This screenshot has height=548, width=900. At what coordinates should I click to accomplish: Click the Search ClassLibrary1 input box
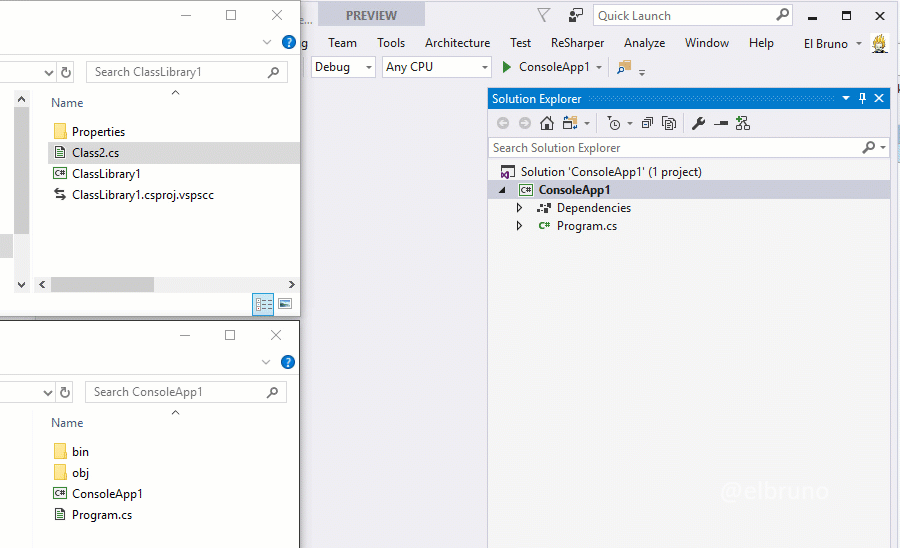pyautogui.click(x=176, y=72)
